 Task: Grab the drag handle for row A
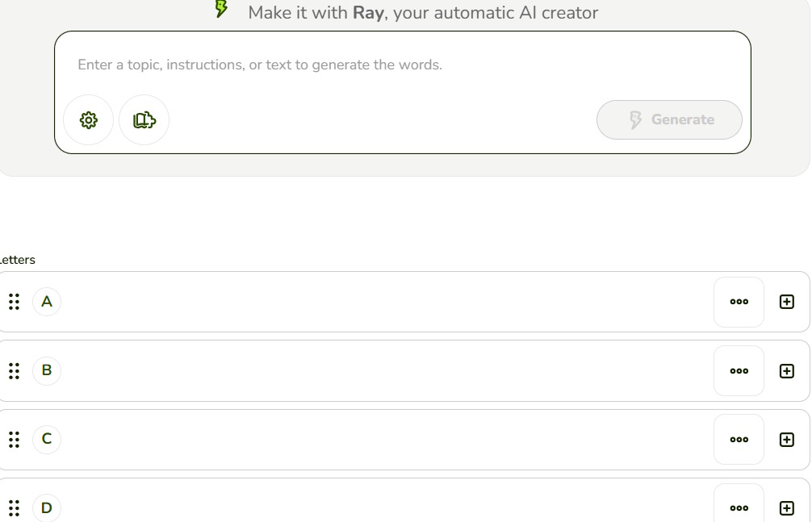click(14, 302)
